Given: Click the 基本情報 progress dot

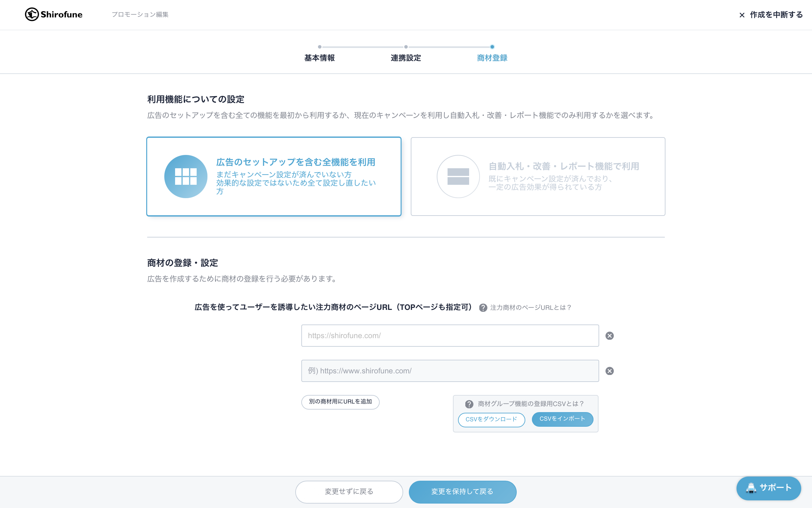Looking at the screenshot, I should 320,47.
